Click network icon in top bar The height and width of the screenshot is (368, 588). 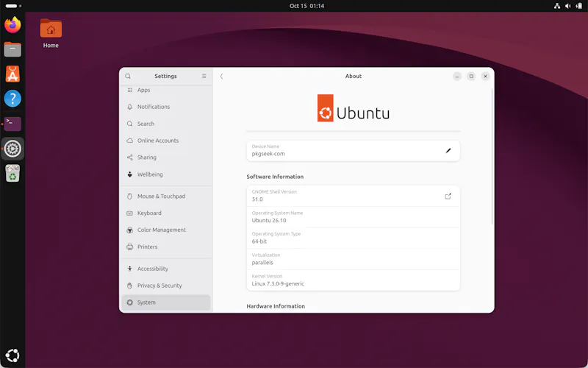(x=557, y=6)
